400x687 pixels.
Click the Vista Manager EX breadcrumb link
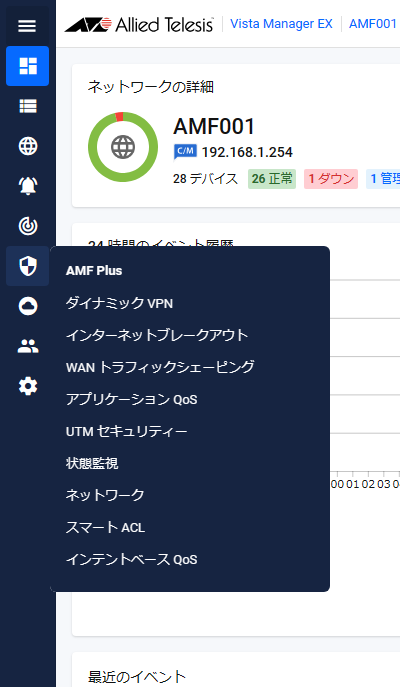pos(281,24)
